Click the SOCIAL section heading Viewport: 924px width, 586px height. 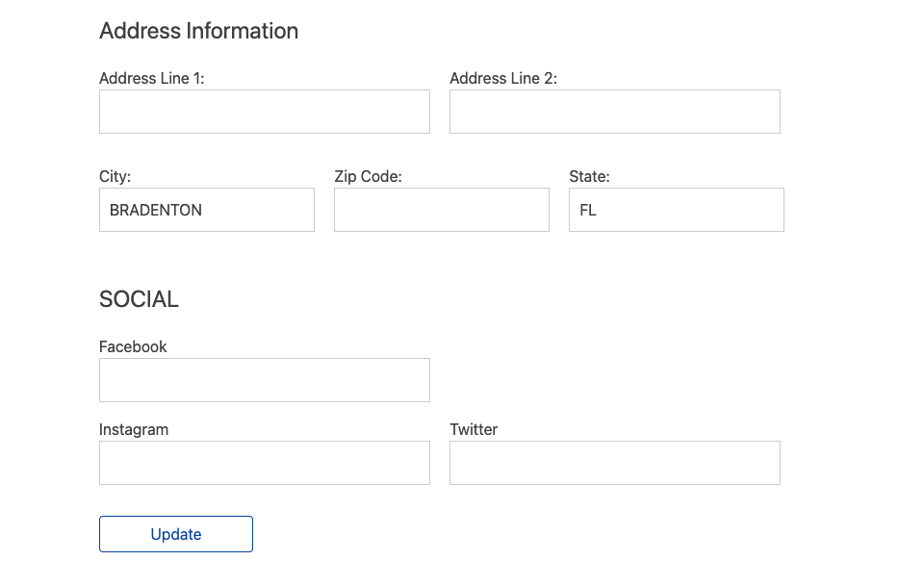[x=138, y=299]
